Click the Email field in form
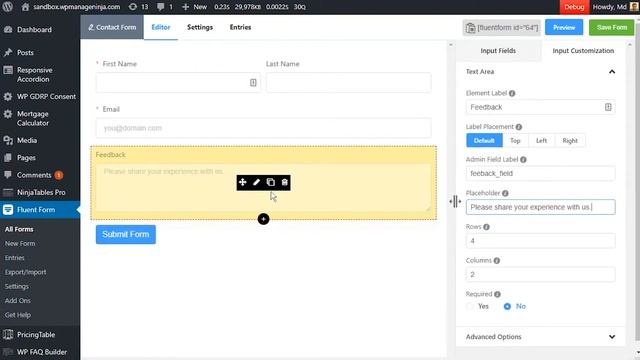The width and height of the screenshot is (640, 360). [264, 128]
